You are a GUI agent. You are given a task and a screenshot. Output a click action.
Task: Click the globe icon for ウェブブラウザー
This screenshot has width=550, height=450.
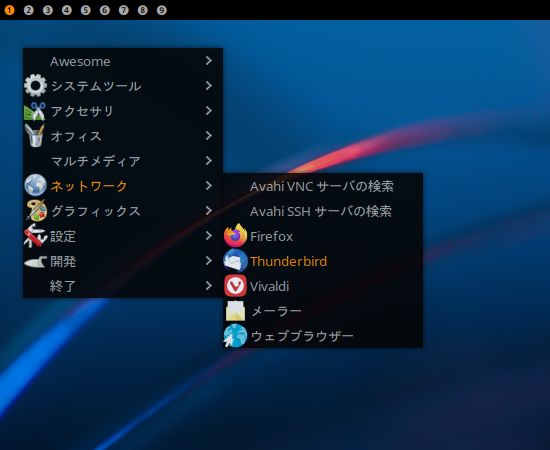235,336
